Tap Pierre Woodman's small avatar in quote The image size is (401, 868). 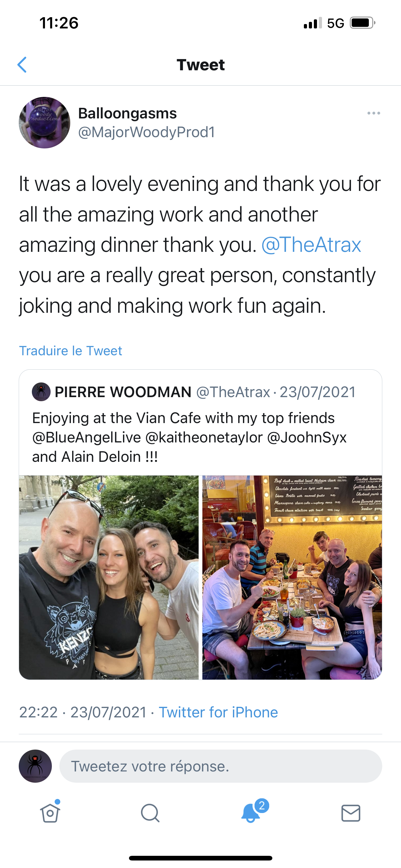click(x=41, y=392)
